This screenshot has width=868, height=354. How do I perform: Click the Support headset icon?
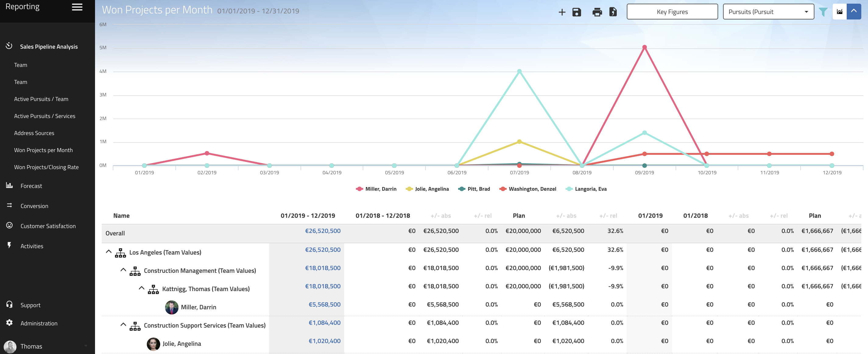coord(9,304)
